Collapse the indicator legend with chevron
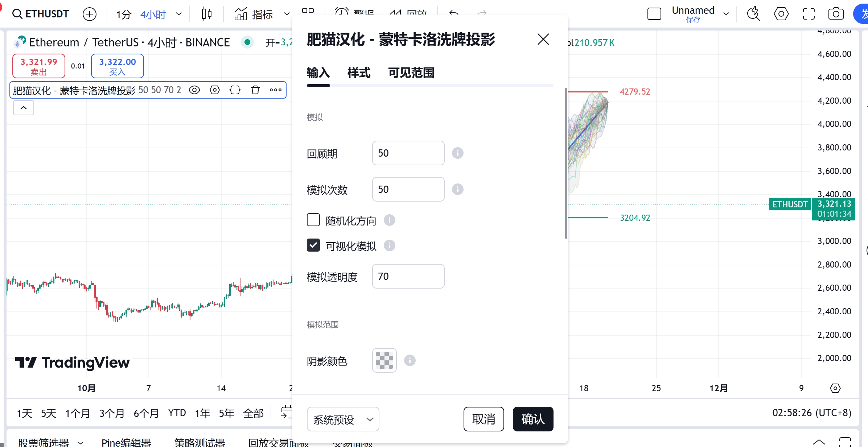Viewport: 868px width, 447px height. coord(24,108)
